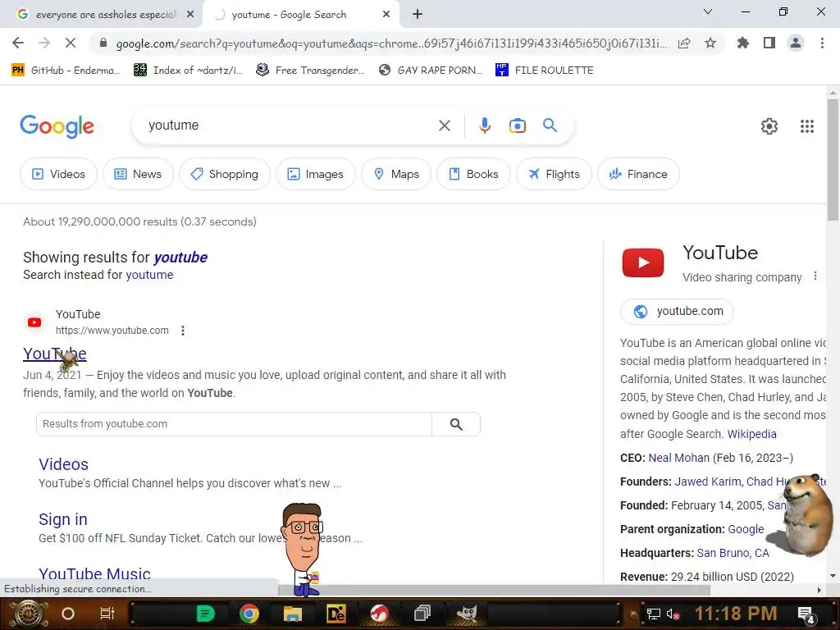Click the youtube.com site search magnifier button
The height and width of the screenshot is (630, 840).
point(456,424)
